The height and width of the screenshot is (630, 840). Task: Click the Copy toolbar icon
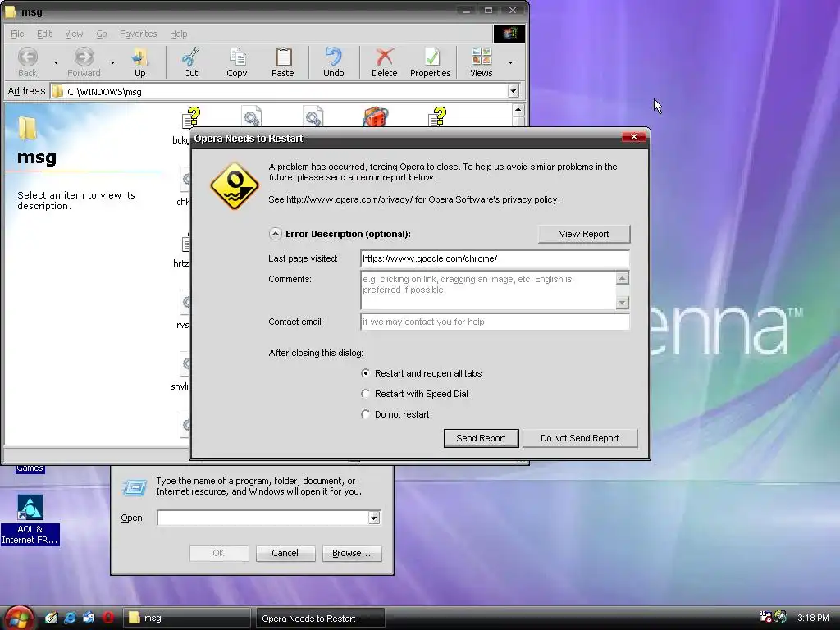(x=237, y=57)
